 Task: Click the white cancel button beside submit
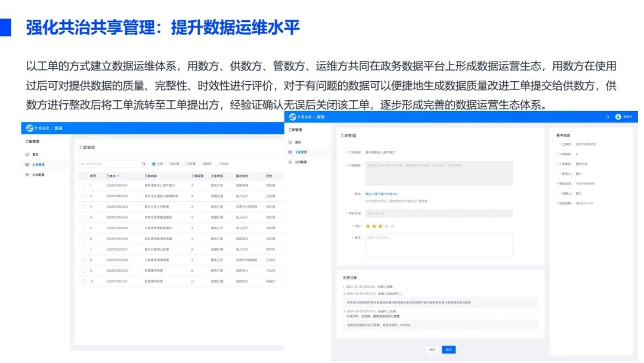(x=432, y=350)
